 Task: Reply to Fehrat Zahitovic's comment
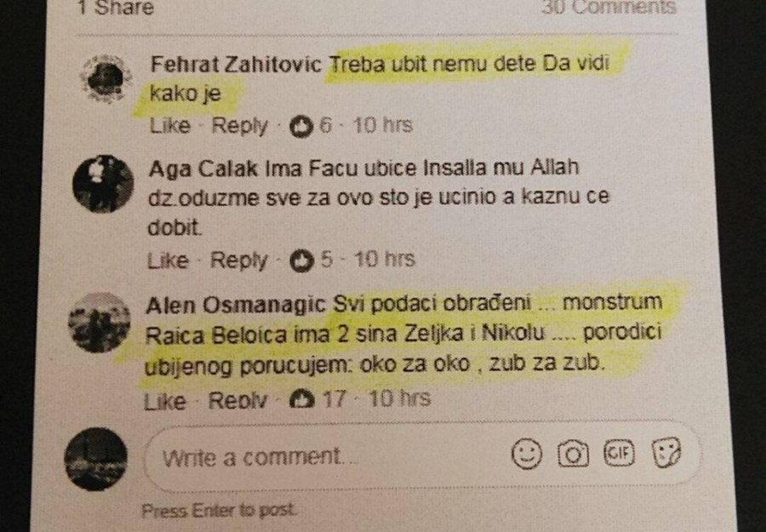[x=239, y=126]
